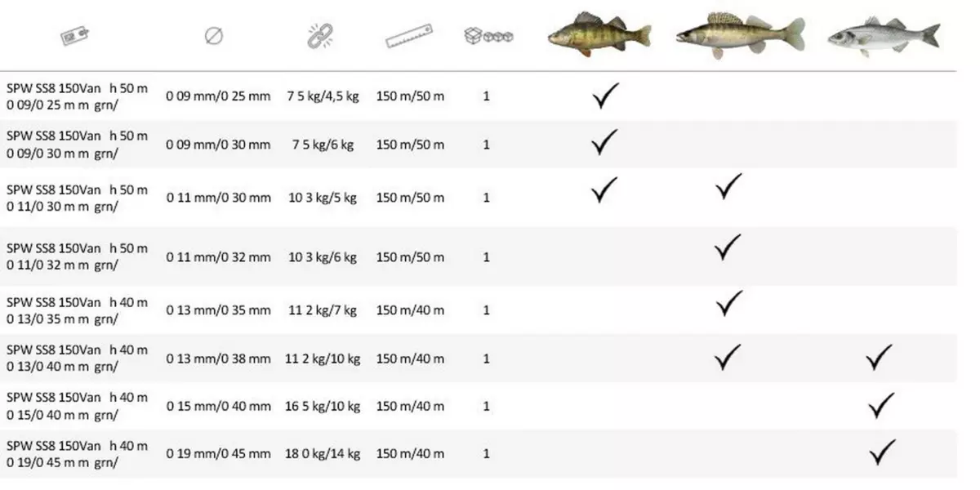The height and width of the screenshot is (490, 980).
Task: Click zander checkmark in 0 11 mm/0 32 mm row
Action: click(727, 247)
